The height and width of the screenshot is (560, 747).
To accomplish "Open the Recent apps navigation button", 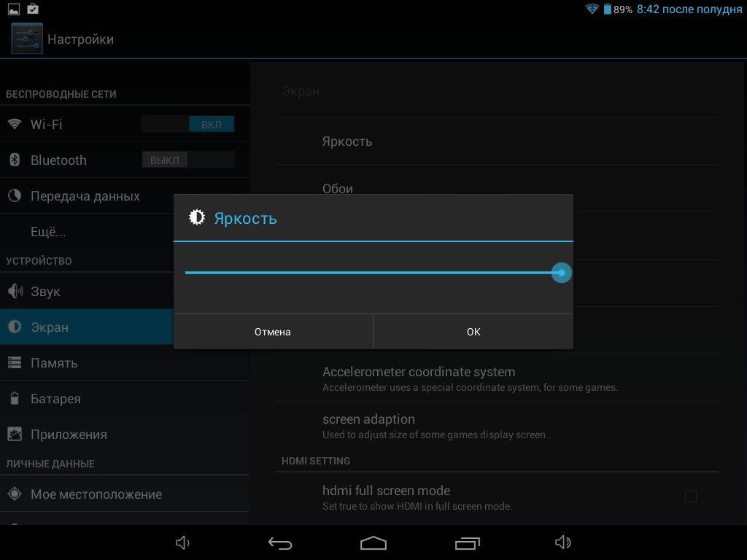I will tap(467, 543).
